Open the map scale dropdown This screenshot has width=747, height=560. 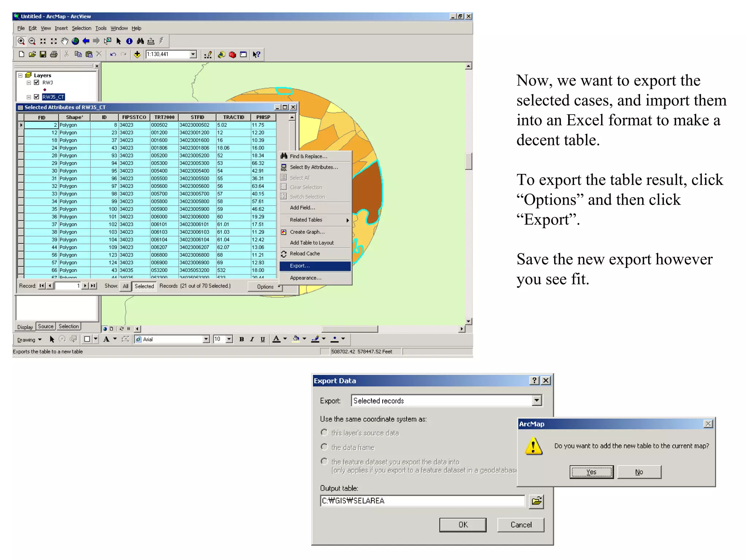point(193,54)
